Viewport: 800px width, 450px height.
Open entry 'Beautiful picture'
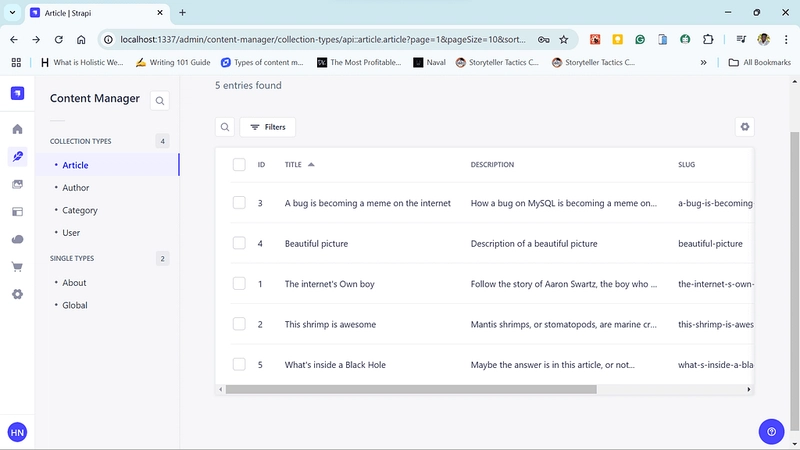point(316,244)
